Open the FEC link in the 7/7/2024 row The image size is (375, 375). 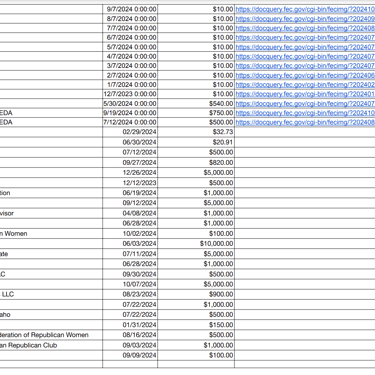tap(305, 28)
